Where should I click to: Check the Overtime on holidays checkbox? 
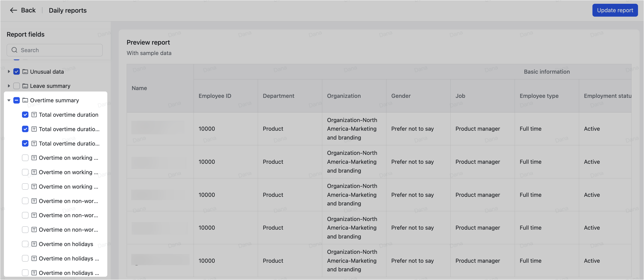pos(25,244)
